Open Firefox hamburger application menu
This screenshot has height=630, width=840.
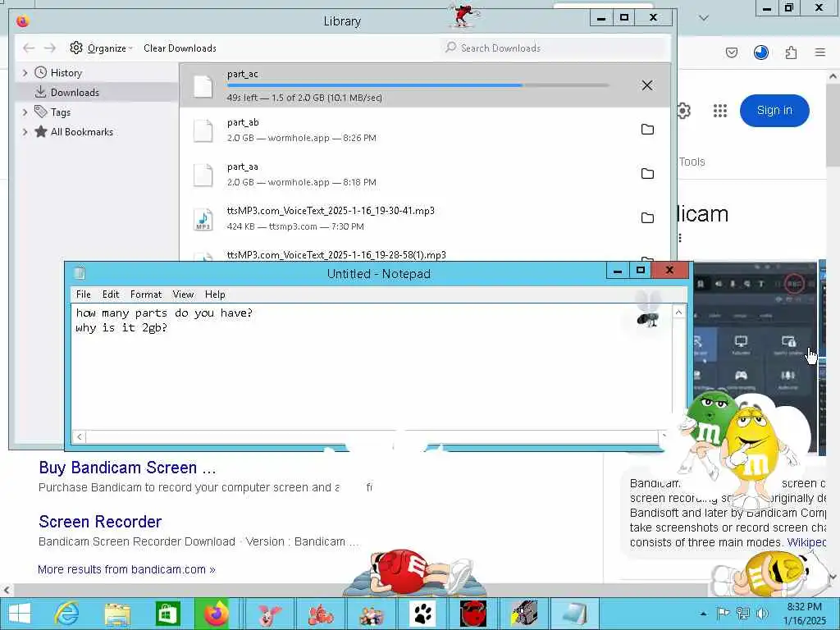click(820, 52)
